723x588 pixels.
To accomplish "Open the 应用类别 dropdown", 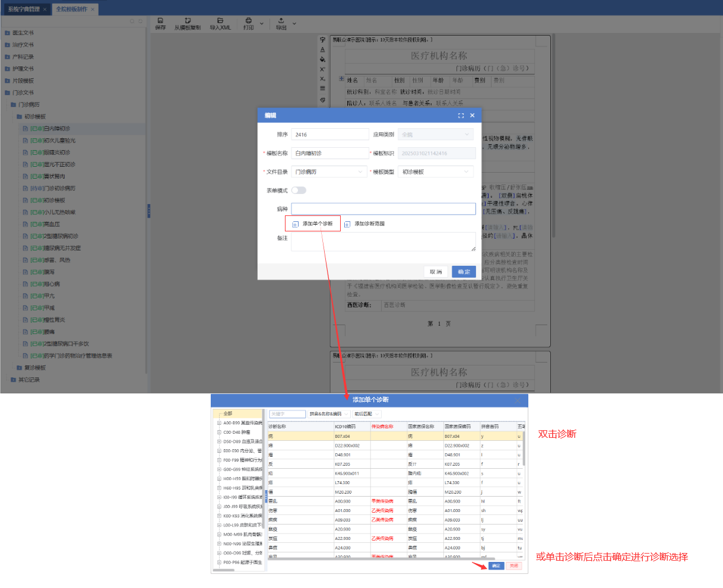I will pos(436,135).
